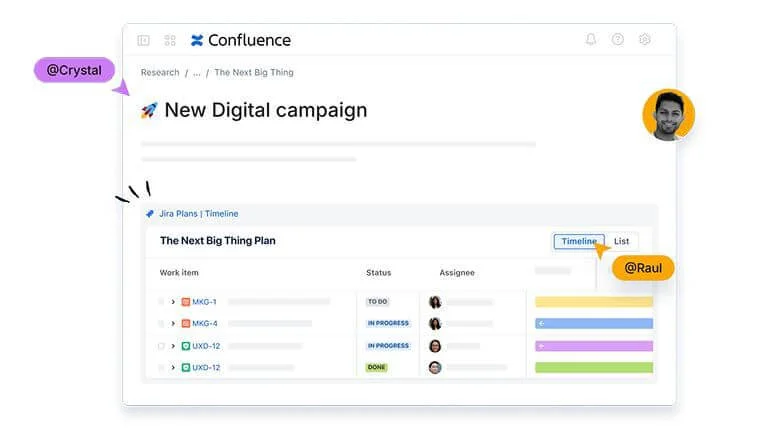
Task: Switch to the List view tab
Action: click(x=621, y=241)
